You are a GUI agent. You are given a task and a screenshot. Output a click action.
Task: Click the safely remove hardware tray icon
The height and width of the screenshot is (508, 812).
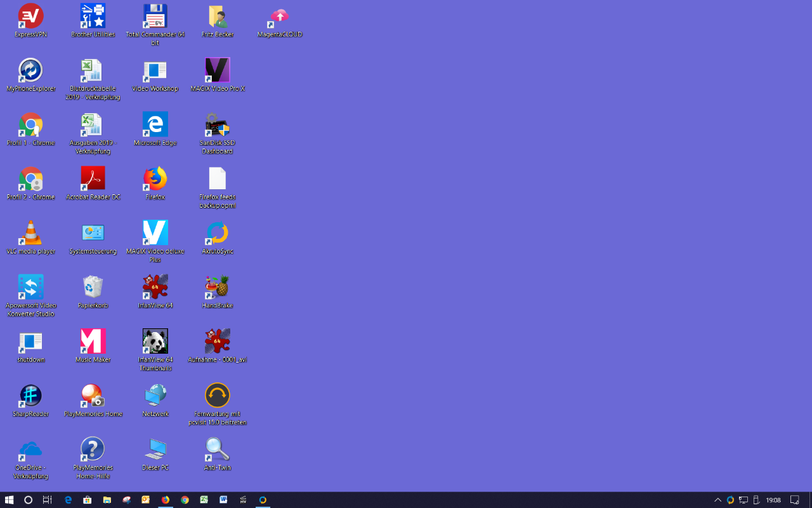[x=756, y=500]
